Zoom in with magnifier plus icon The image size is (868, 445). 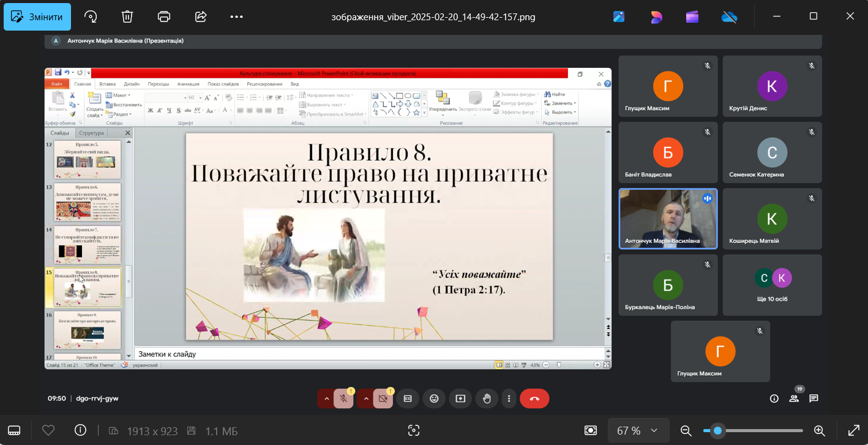click(x=820, y=430)
